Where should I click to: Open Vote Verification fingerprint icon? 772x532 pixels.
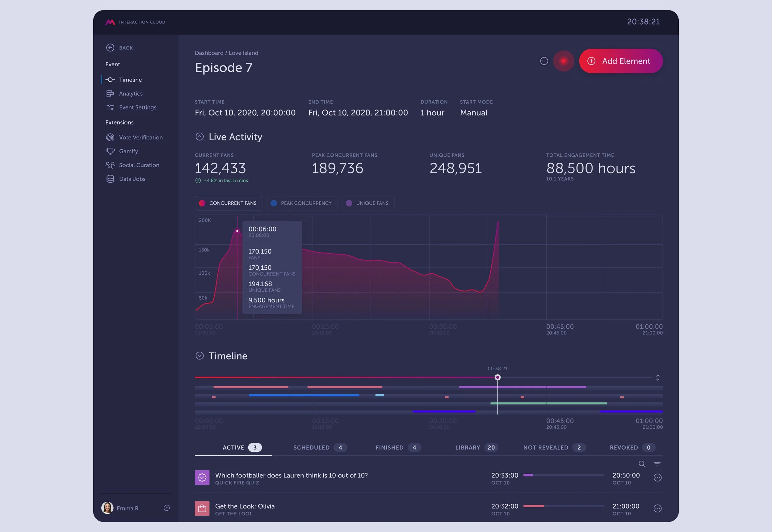110,137
